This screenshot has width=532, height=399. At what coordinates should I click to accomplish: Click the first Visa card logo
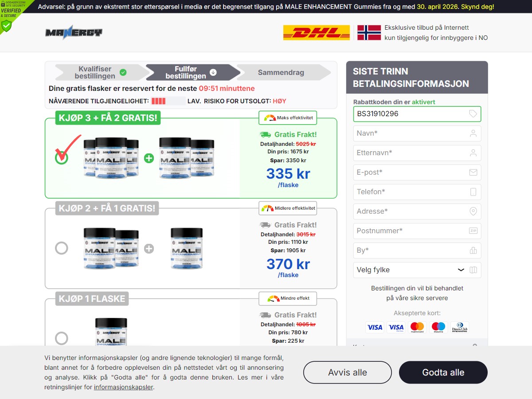[x=375, y=328]
